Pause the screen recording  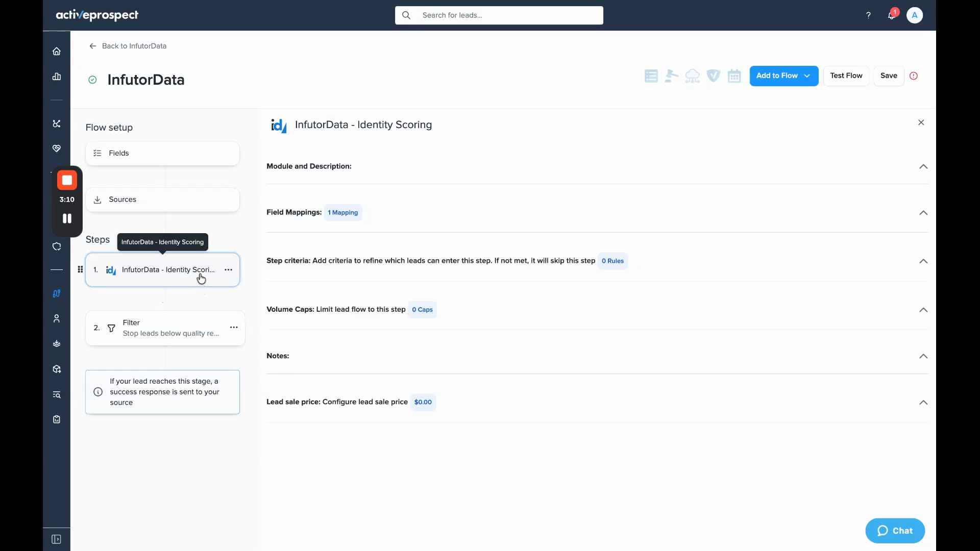pyautogui.click(x=67, y=218)
